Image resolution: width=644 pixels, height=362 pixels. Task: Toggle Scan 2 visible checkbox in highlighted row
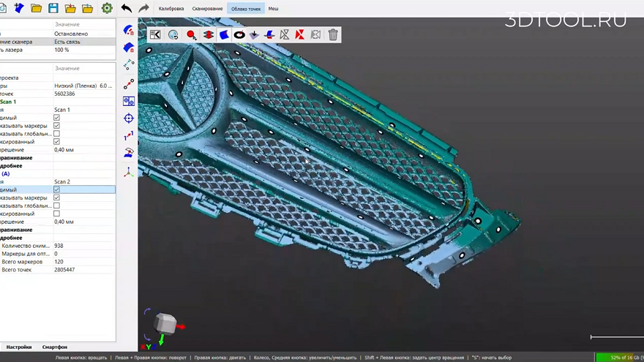coord(56,189)
